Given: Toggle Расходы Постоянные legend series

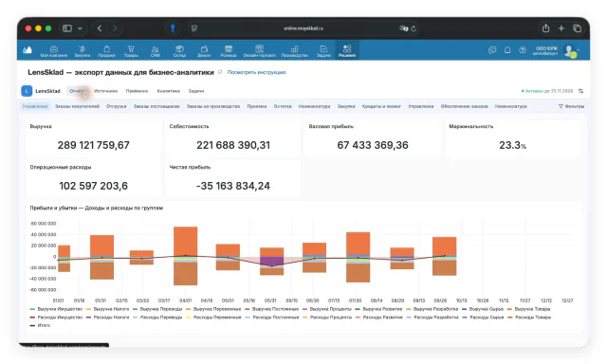Looking at the screenshot, I should (x=272, y=318).
